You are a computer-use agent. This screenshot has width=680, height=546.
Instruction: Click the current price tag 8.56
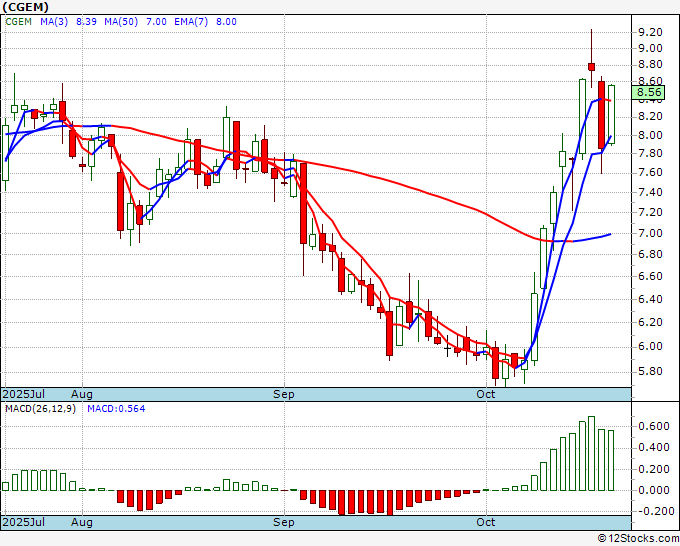pos(649,92)
